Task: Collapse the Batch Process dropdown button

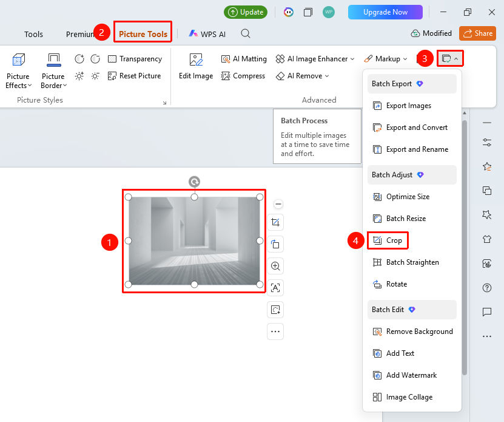Action: point(450,59)
